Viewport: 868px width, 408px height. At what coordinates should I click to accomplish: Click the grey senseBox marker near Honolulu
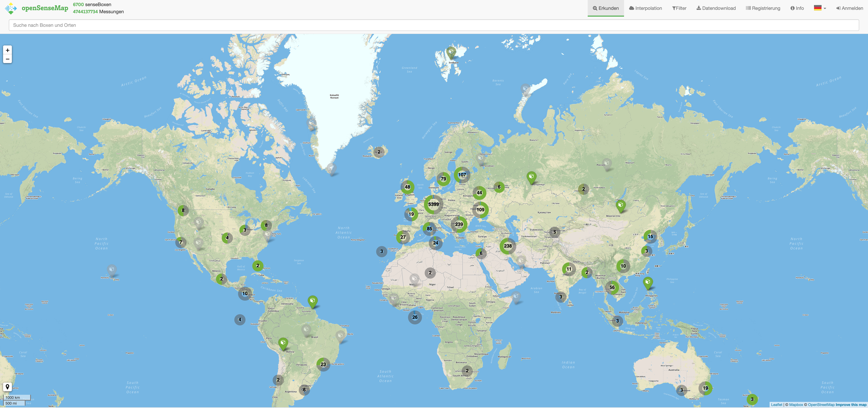pyautogui.click(x=111, y=269)
